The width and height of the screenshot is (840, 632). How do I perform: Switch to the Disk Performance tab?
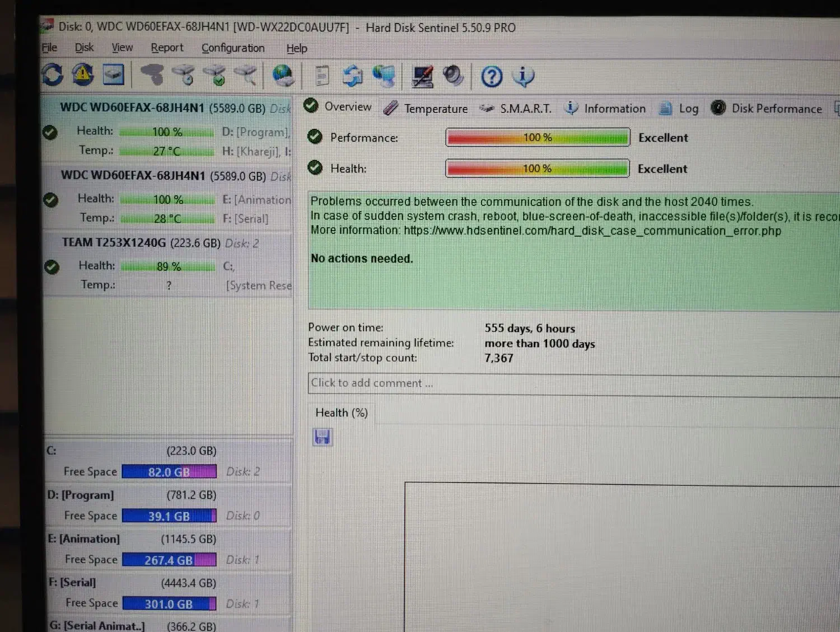point(767,108)
